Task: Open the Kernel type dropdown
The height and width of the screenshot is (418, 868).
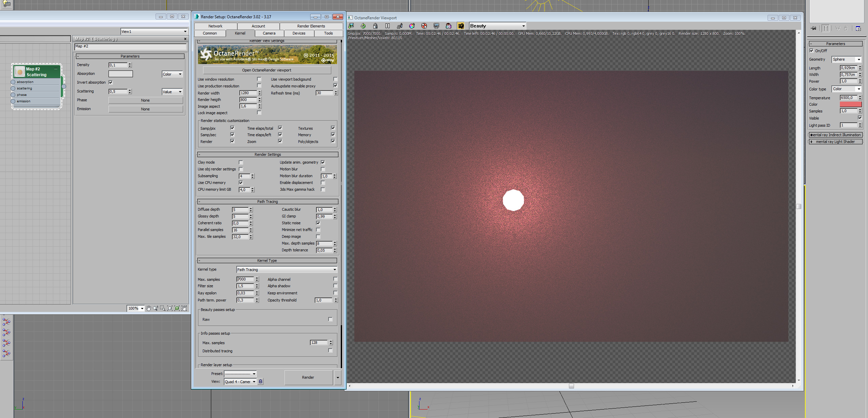Action: pos(287,270)
